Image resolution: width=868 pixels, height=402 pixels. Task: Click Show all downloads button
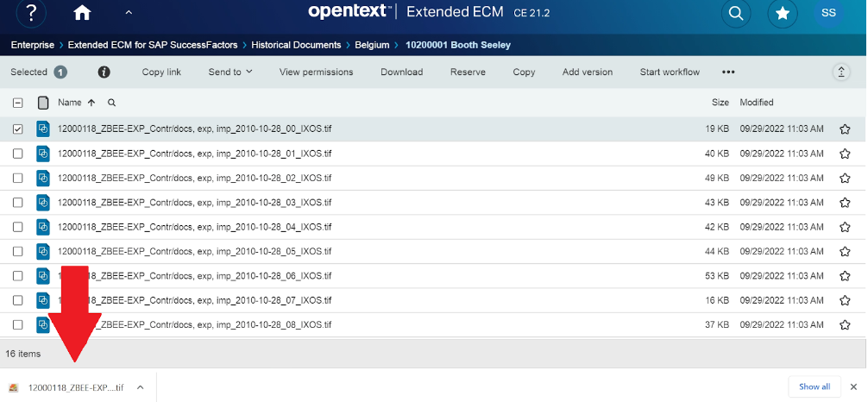pos(814,386)
